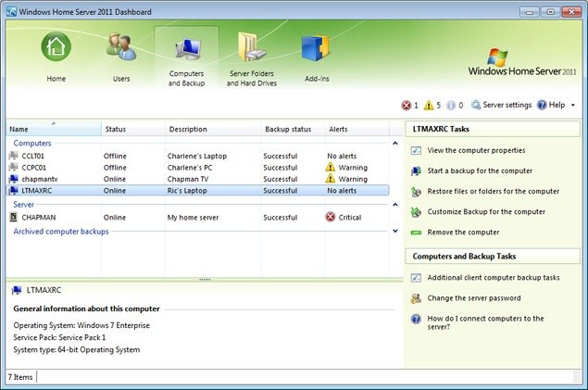The image size is (588, 390).
Task: Sort by the Name column header
Action: click(x=54, y=129)
